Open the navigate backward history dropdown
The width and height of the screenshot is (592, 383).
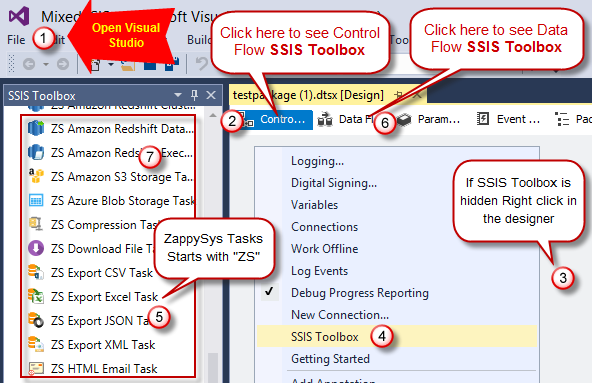tap(46, 65)
